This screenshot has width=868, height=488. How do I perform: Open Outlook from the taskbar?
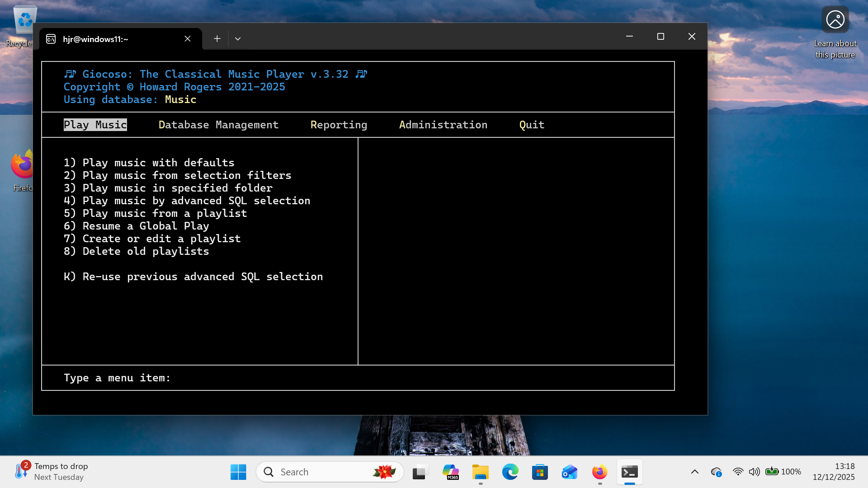coord(570,472)
